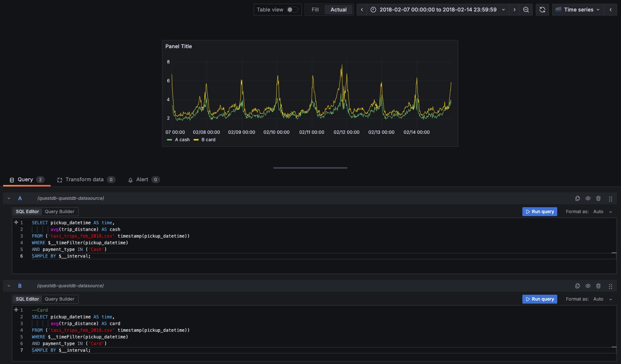Grab query A drag handle
This screenshot has height=364, width=621.
[611, 199]
